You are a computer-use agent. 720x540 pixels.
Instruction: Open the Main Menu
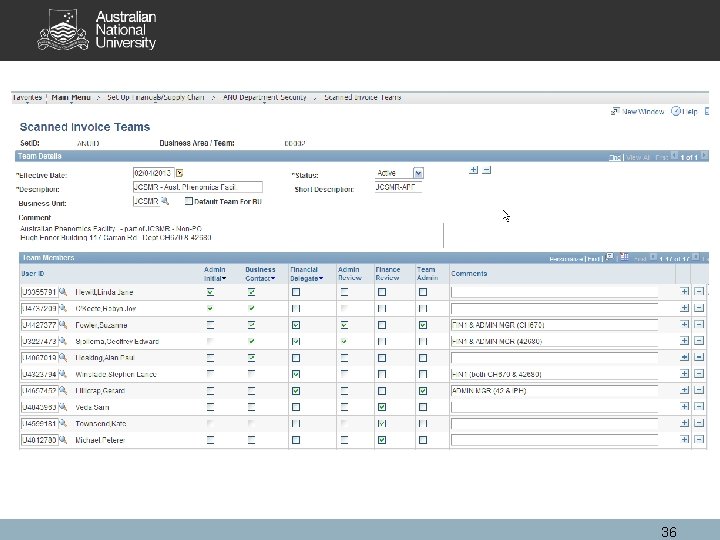click(x=71, y=97)
